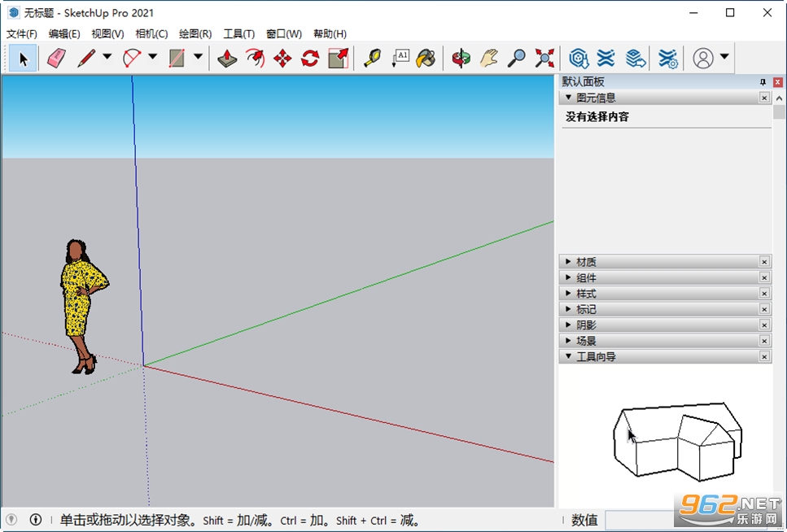This screenshot has height=532, width=787.
Task: Expand the 样式 panel
Action: (x=569, y=293)
